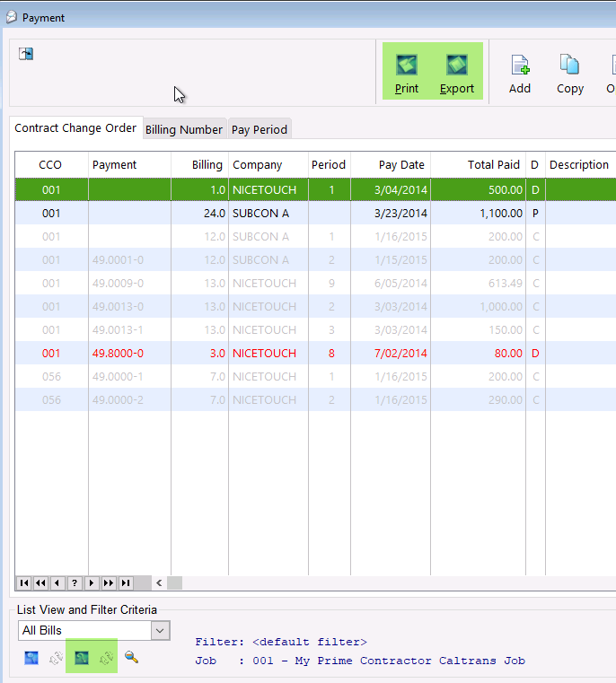Click the Copy document icon
Viewport: 616px width, 683px height.
[570, 65]
